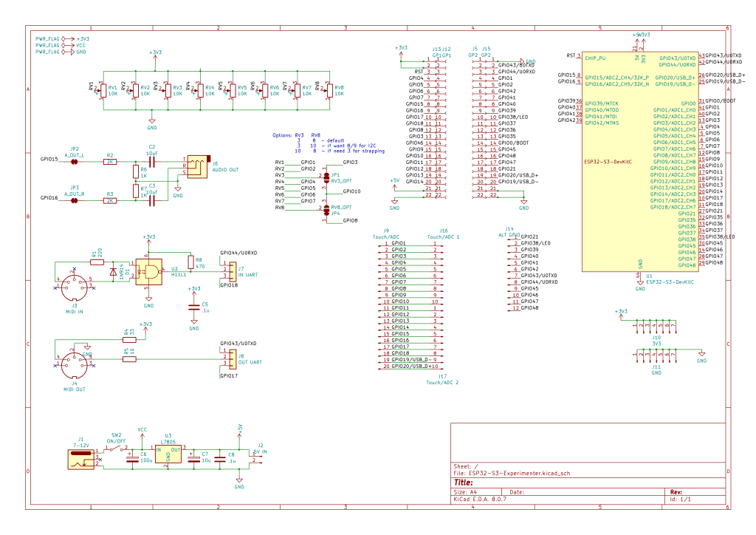
Task: Click the Title field in title block
Action: 502,482
